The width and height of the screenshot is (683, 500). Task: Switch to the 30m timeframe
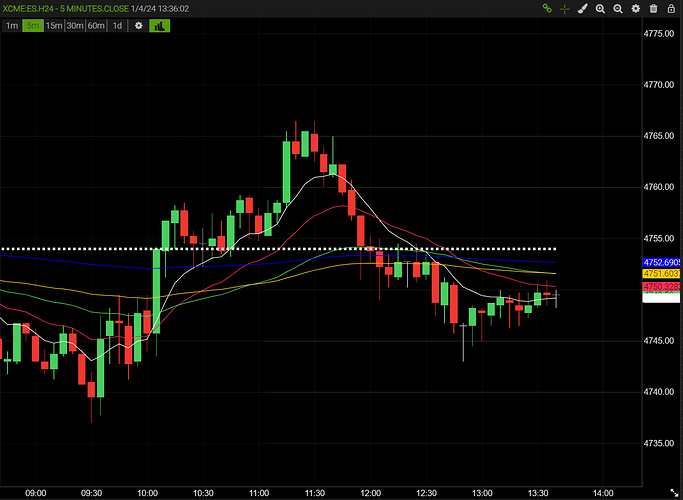click(75, 26)
